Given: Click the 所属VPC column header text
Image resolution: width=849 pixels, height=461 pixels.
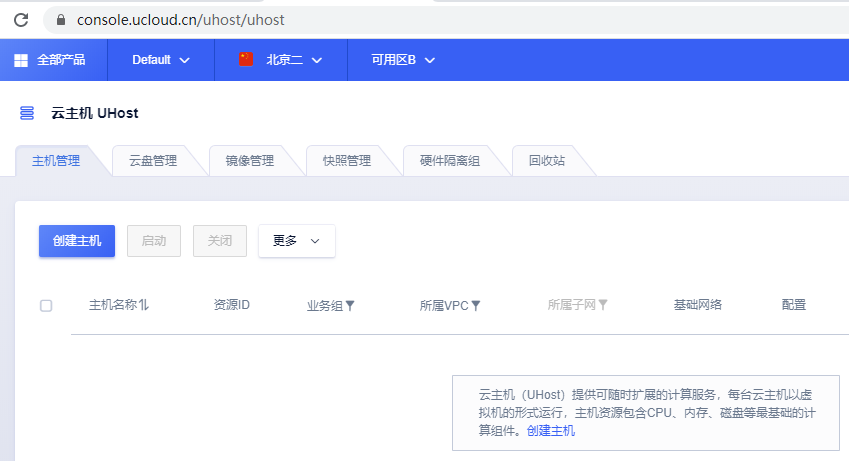Looking at the screenshot, I should tap(444, 306).
